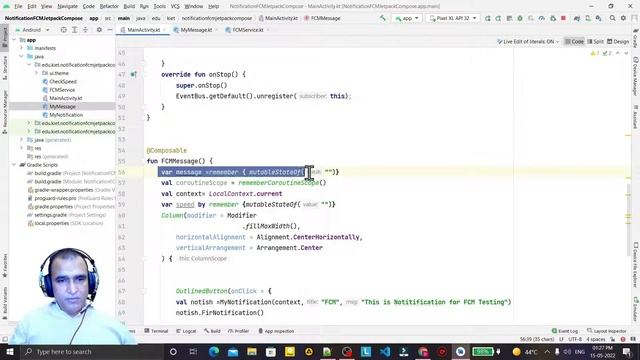Click FCMMessage breadcrumb in navigation bar
Image resolution: width=640 pixels, height=360 pixels.
(322, 18)
